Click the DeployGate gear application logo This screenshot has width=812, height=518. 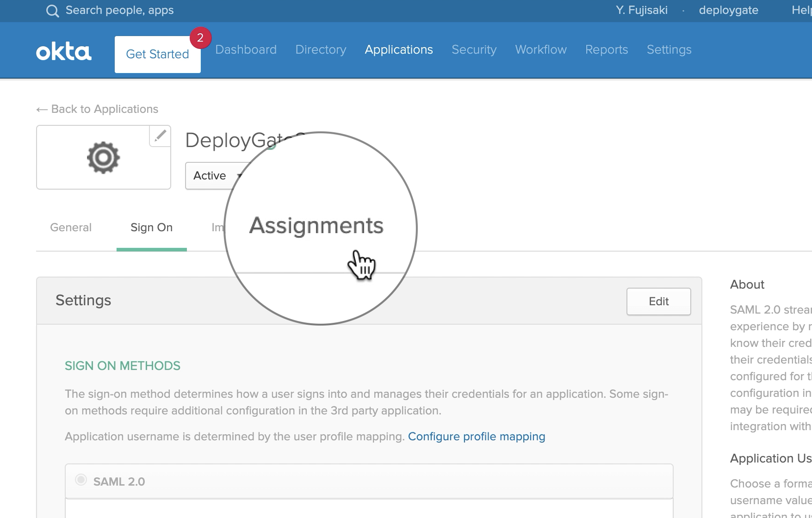tap(103, 157)
